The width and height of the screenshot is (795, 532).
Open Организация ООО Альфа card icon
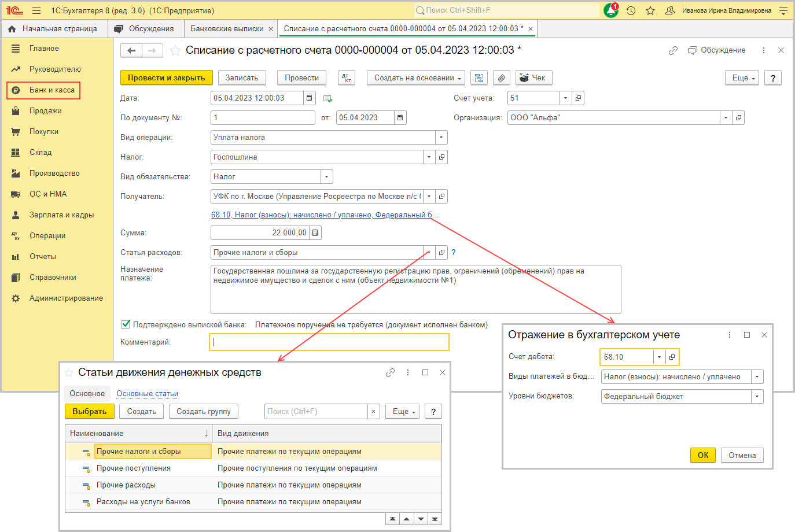[x=738, y=118]
